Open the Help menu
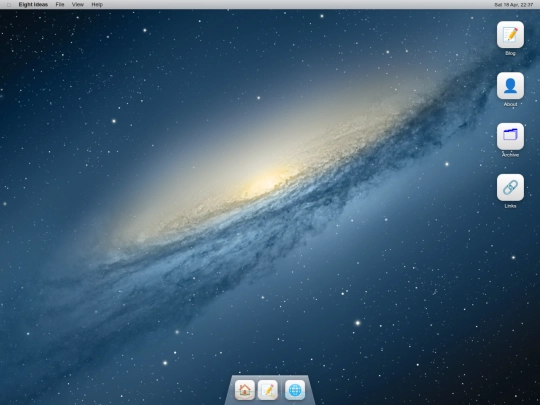The width and height of the screenshot is (540, 405). pos(97,4)
